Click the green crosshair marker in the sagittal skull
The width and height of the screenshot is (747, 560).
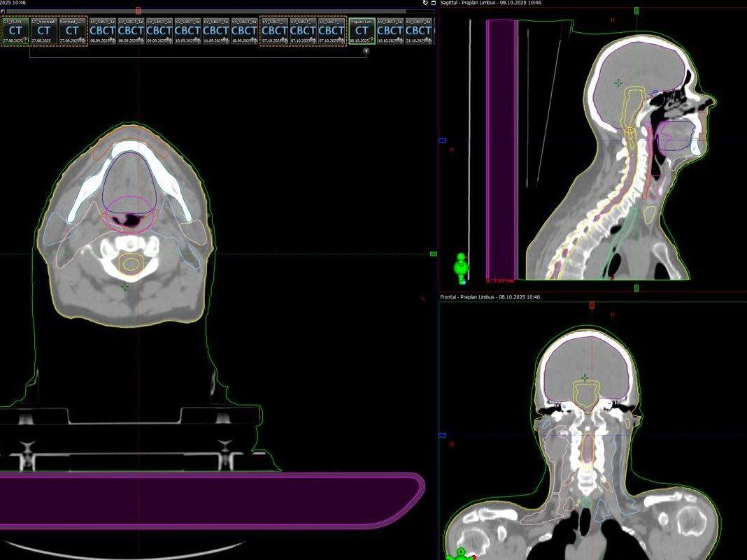point(618,83)
